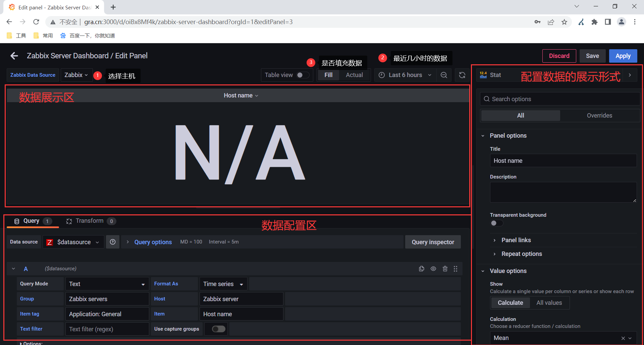The width and height of the screenshot is (644, 345).
Task: Open the 常用 bookmarks folder
Action: pos(43,36)
